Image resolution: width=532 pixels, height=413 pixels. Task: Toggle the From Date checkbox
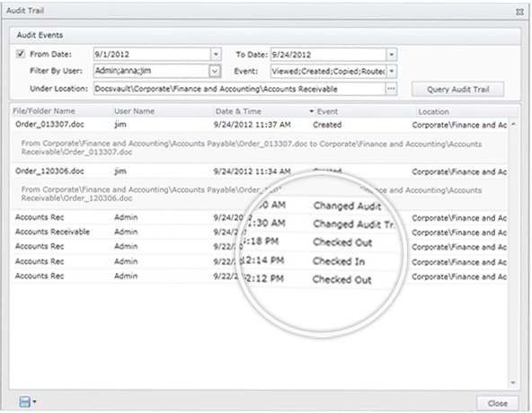pos(21,54)
